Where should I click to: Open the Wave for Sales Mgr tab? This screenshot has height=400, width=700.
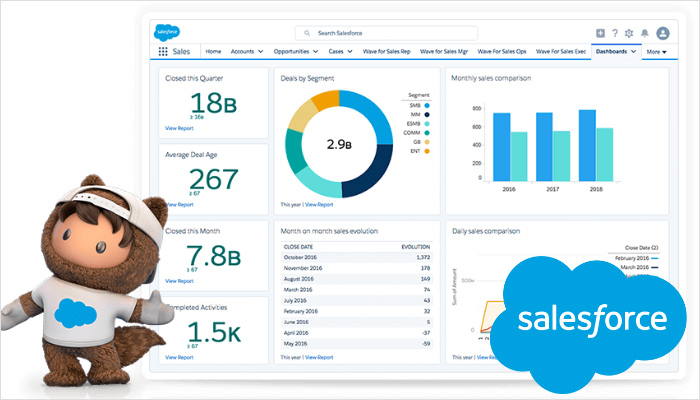444,51
